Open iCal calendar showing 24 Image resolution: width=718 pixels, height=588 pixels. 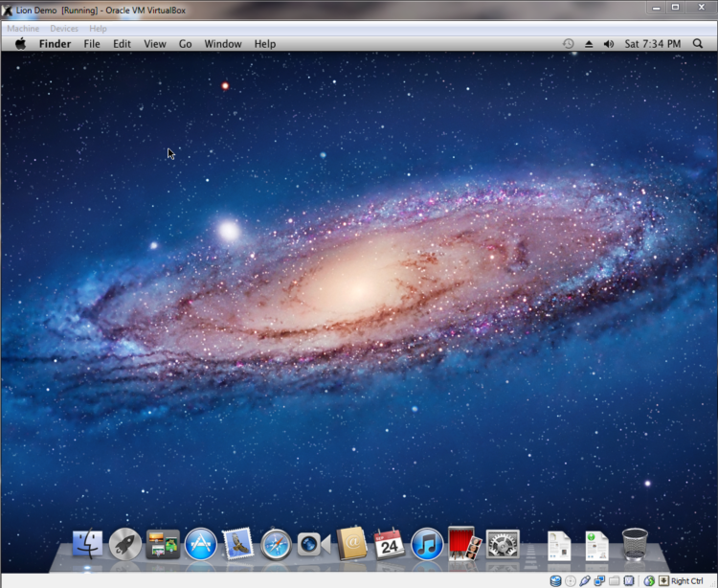coord(390,544)
